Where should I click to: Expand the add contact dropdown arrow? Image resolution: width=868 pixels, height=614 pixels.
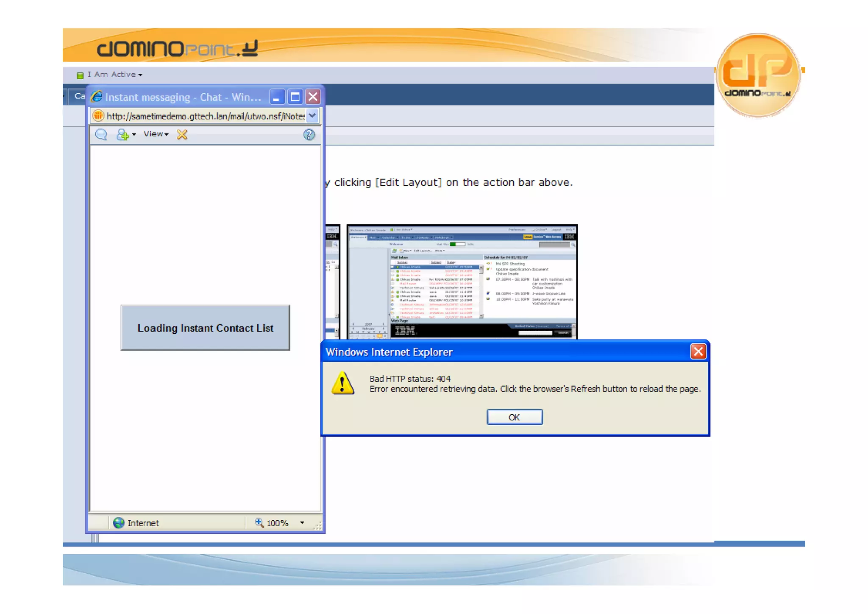coord(134,134)
